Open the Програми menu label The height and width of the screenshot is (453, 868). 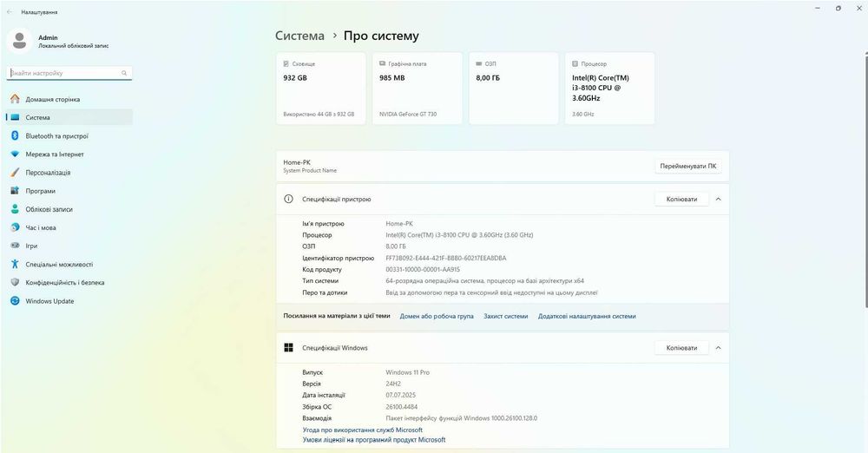tap(41, 191)
